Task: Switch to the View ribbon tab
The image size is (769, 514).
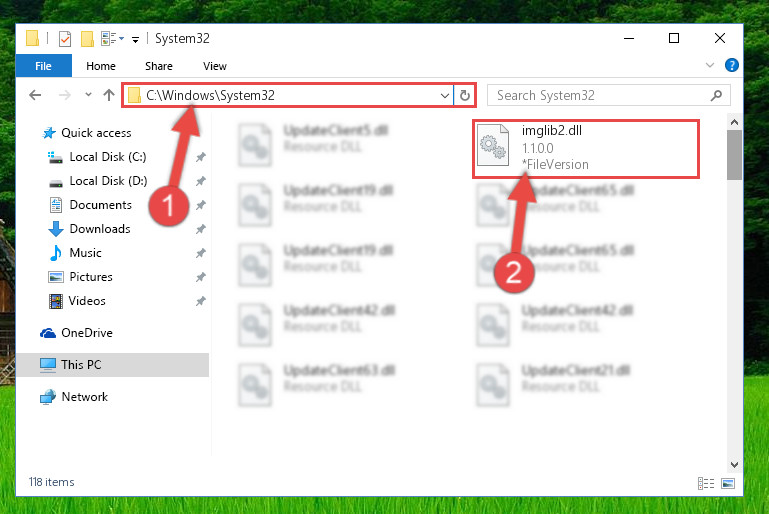Action: pyautogui.click(x=215, y=66)
